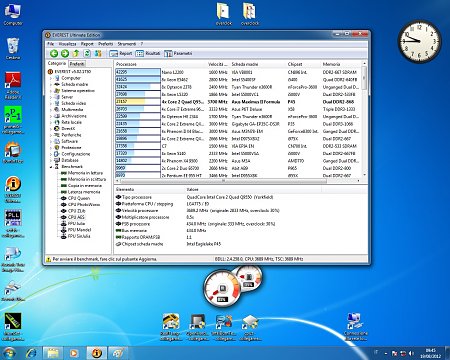Screen dimensions: 450x360
Task: Select the FPU SinJulia benchmark
Action: tap(76, 236)
